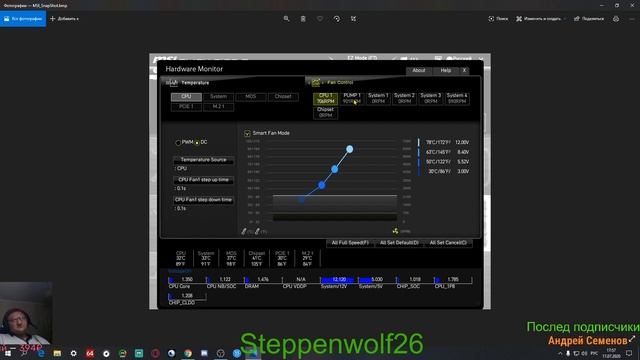Image resolution: width=640 pixels, height=360 pixels.
Task: Show hidden system tray icons
Action: [560, 353]
